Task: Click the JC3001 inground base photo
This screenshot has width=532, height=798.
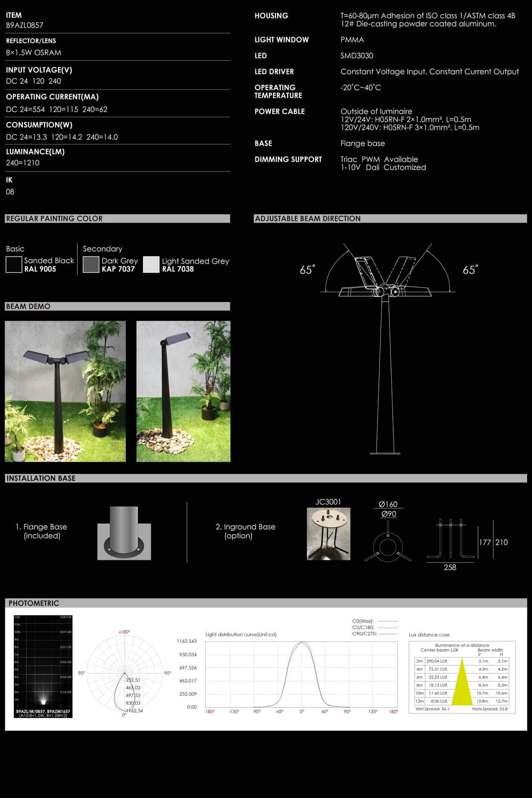Action: point(328,533)
